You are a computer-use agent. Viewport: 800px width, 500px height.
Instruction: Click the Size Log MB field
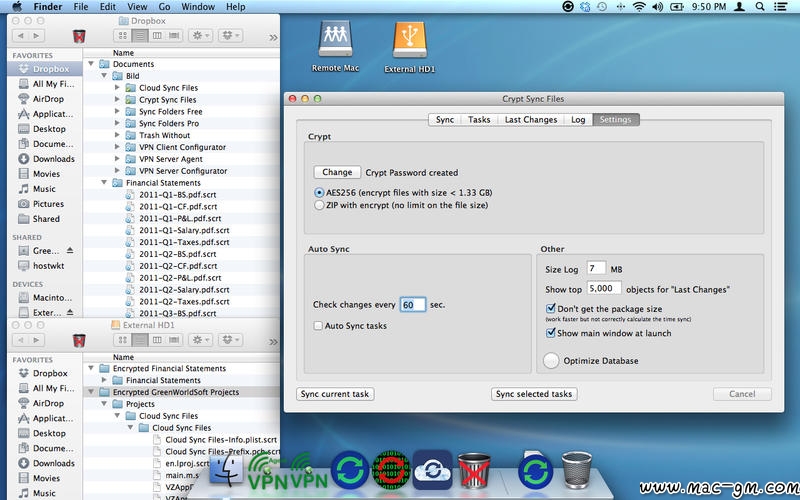(x=596, y=268)
